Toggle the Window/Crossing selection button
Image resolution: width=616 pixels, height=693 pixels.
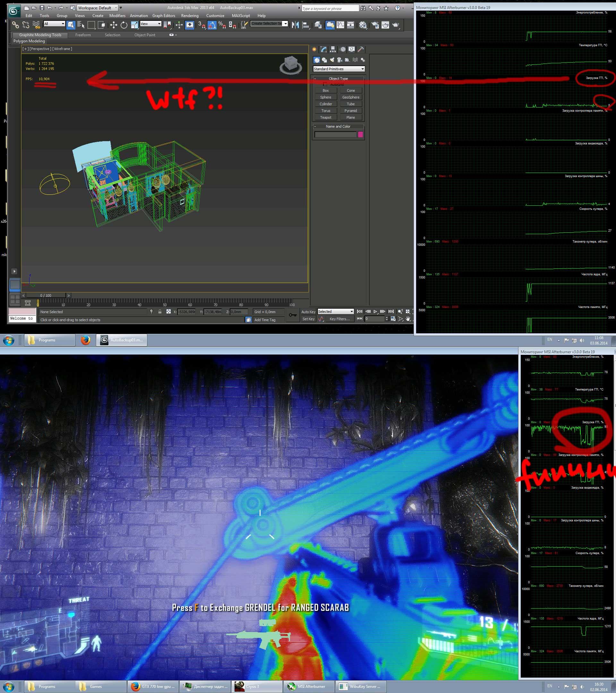(x=101, y=25)
